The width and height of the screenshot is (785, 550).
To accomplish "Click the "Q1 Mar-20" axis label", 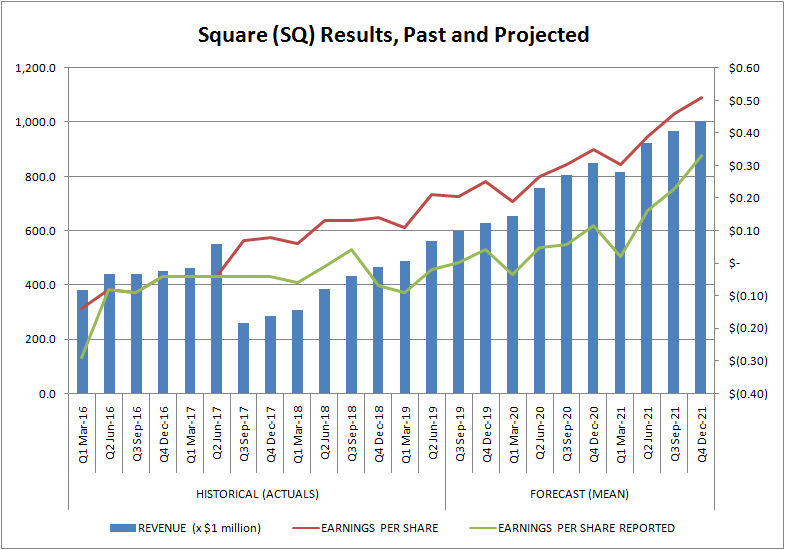I will [x=513, y=434].
